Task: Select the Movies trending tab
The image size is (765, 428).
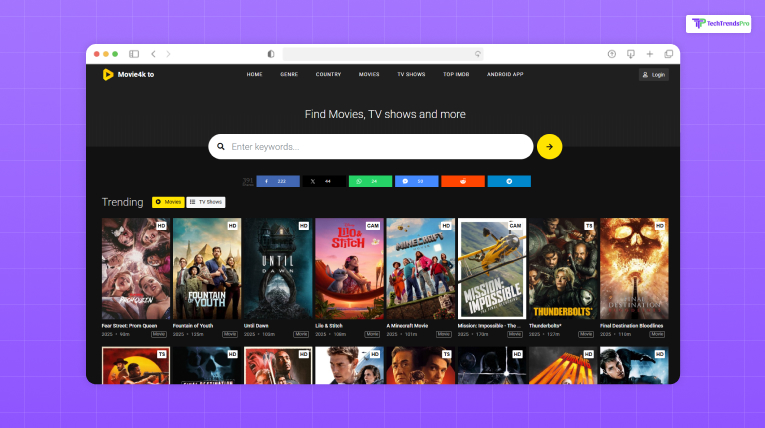Action: pos(168,202)
